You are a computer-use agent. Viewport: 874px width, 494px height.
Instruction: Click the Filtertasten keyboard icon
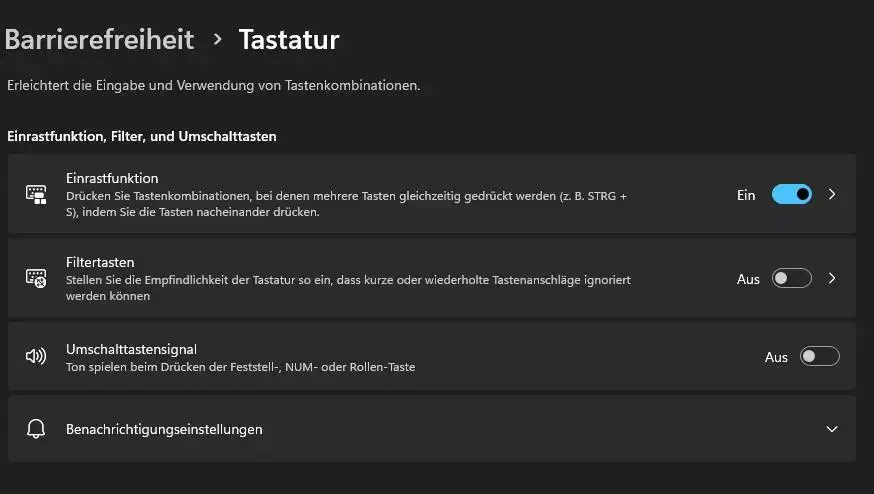click(x=36, y=278)
